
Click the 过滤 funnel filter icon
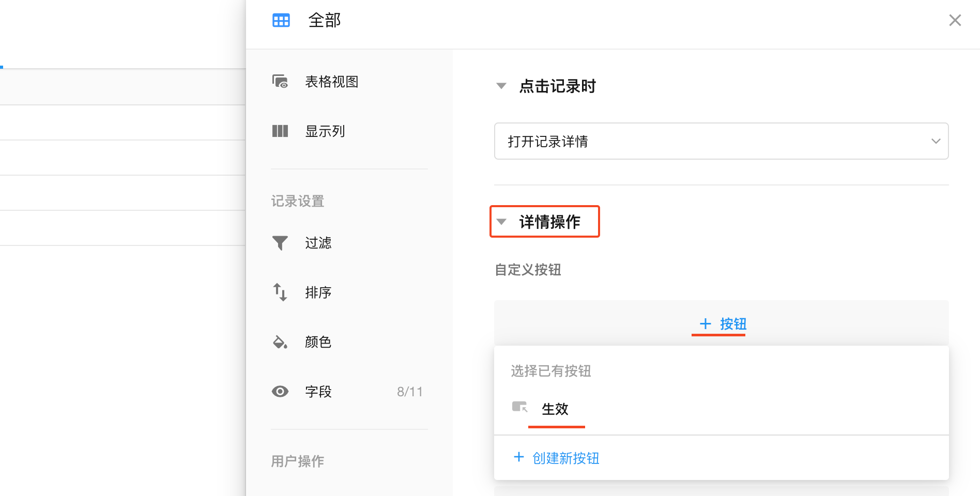[280, 243]
